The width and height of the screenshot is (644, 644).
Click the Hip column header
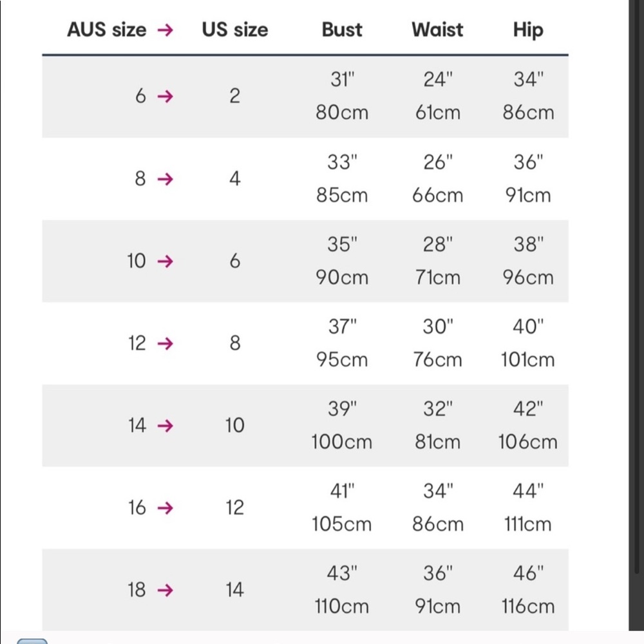tap(528, 30)
